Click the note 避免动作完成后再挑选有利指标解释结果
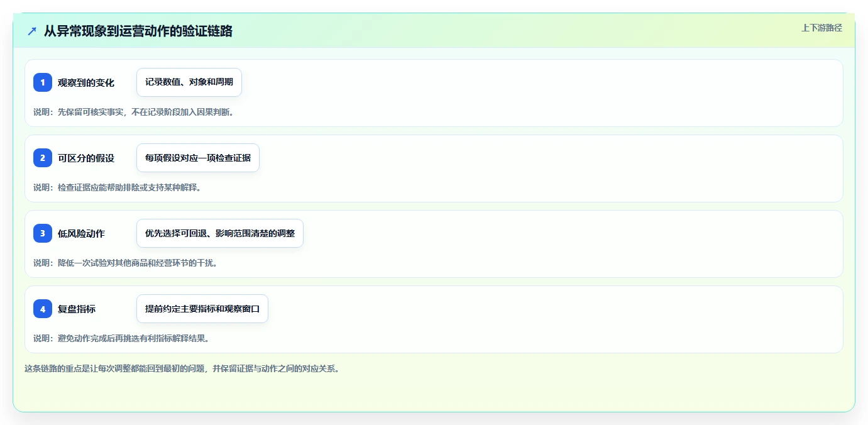Image resolution: width=868 pixels, height=425 pixels. click(x=121, y=338)
